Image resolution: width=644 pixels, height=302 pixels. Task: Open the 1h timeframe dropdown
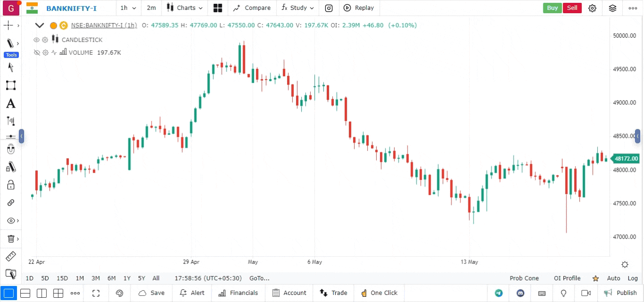128,8
